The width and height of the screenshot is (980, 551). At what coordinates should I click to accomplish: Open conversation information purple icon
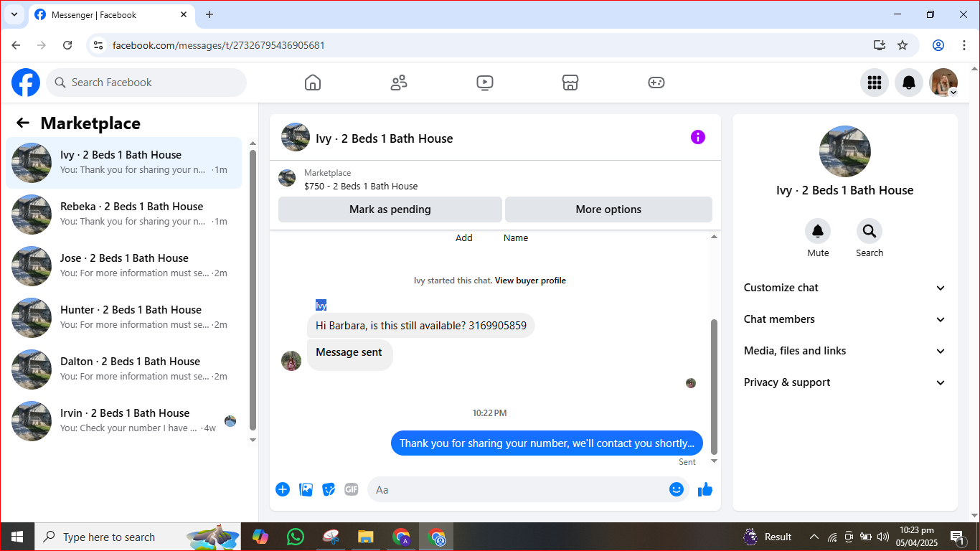(698, 137)
